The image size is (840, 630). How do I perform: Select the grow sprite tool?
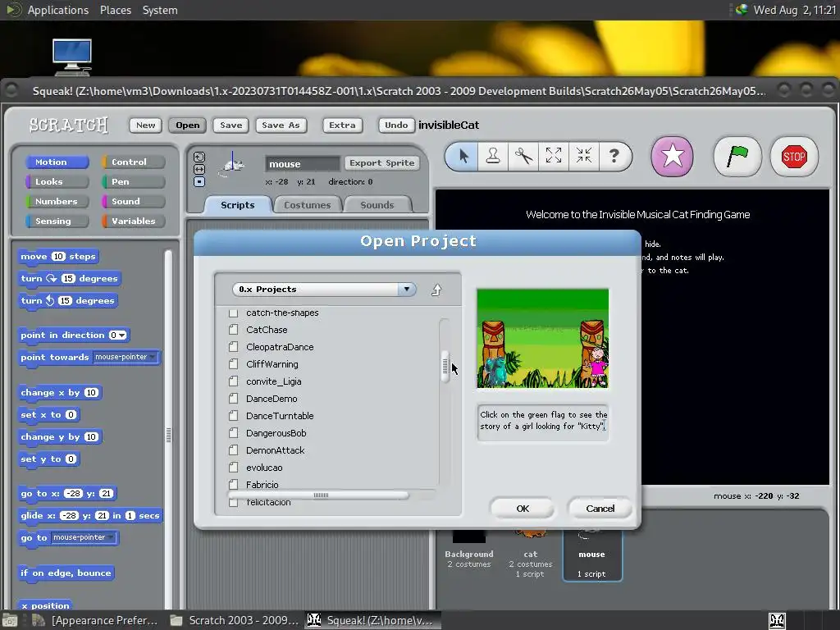554,156
